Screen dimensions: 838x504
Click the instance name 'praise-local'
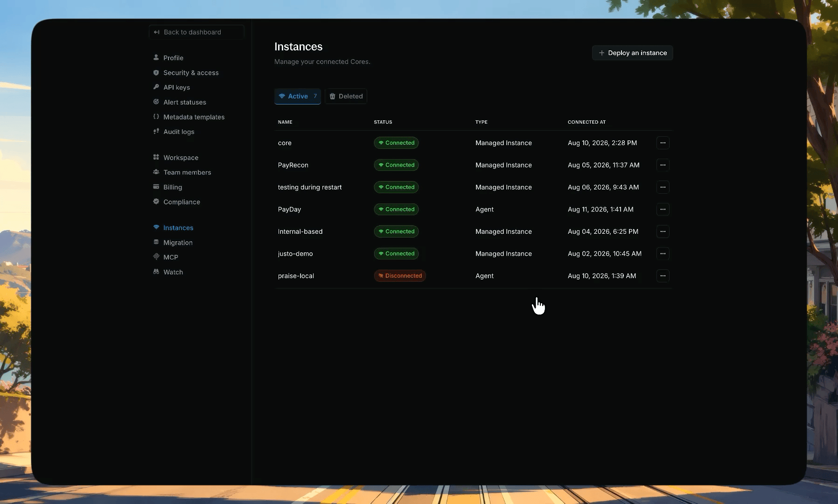tap(296, 276)
